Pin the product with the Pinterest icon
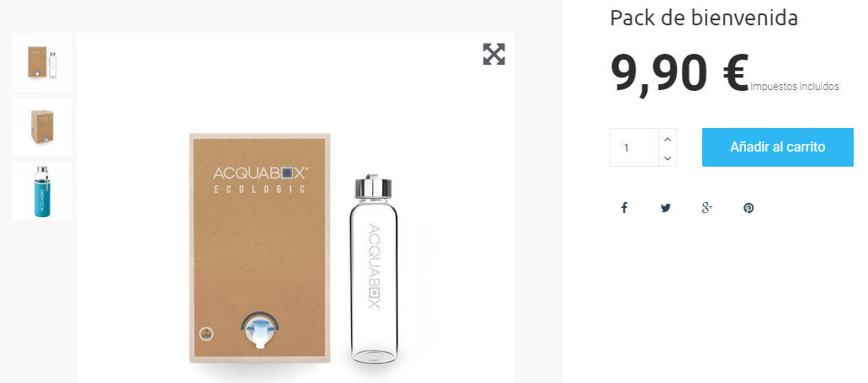Screen dimensions: 868x383 [748, 208]
